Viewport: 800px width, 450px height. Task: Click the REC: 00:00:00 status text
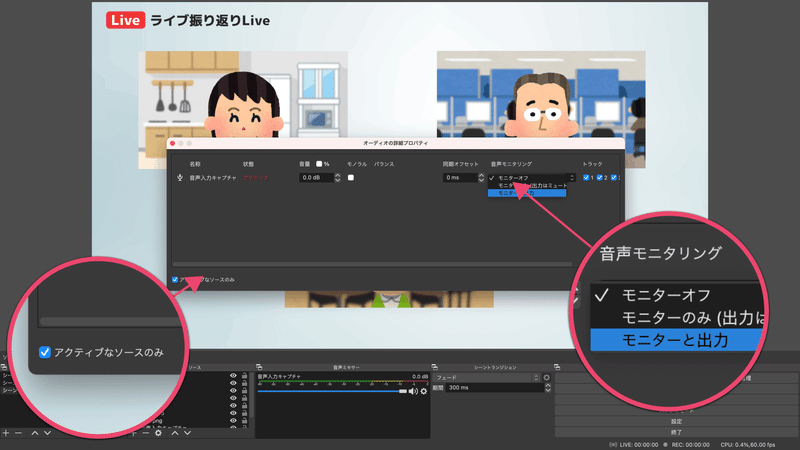[690, 445]
